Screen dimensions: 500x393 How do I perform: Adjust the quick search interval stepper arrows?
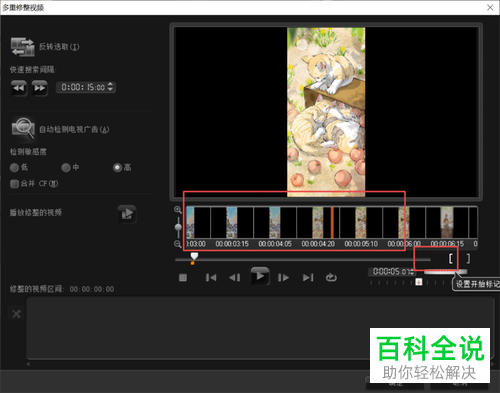pos(111,87)
